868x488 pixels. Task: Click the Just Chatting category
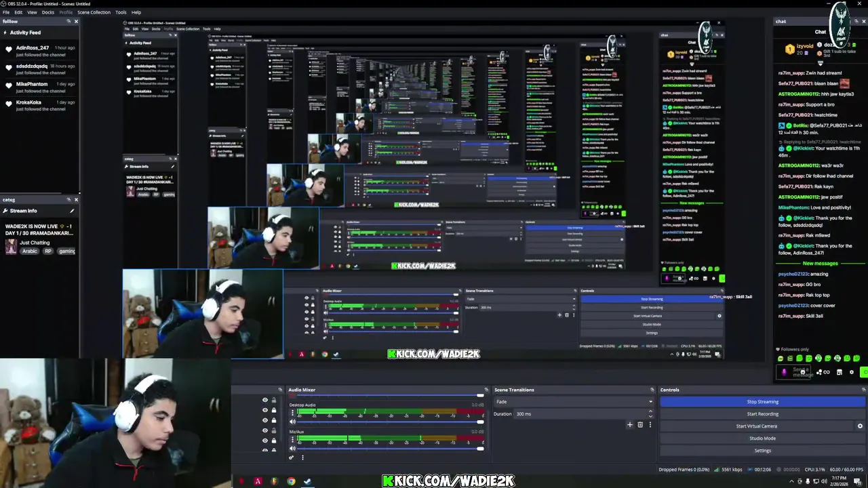[34, 243]
